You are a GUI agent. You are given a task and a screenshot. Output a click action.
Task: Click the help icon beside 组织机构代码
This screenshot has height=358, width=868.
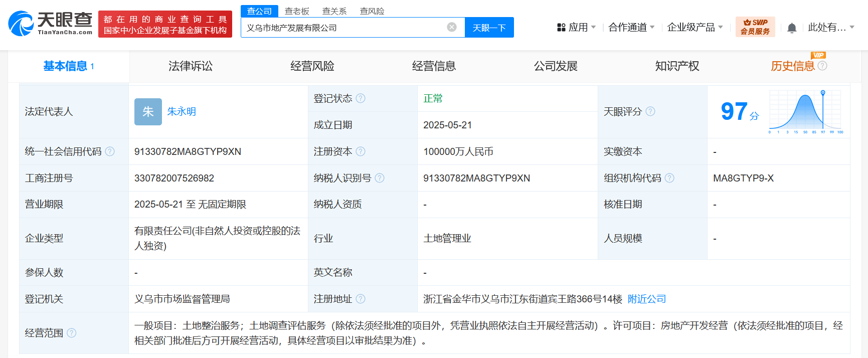tap(669, 178)
